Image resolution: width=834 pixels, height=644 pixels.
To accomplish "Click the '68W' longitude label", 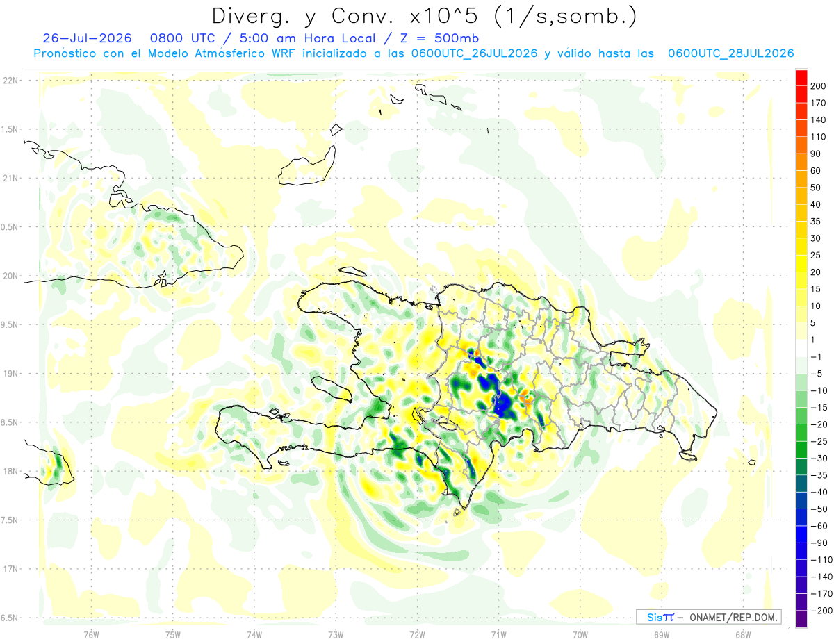I will coord(742,634).
